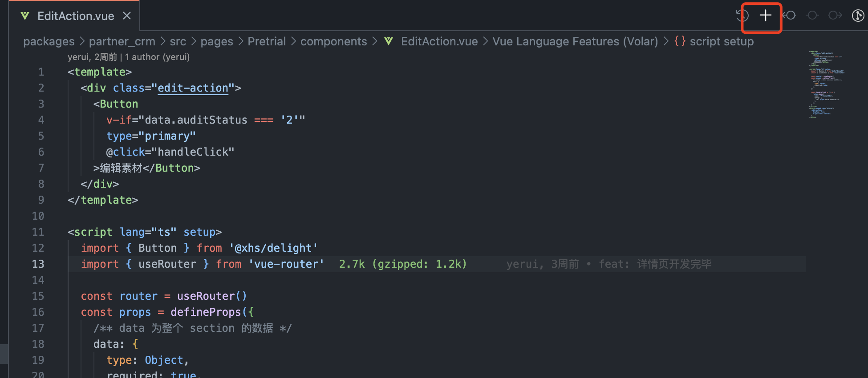Screen dimensions: 868x378
Task: Click the '<Button' tag on line 3
Action: point(116,104)
